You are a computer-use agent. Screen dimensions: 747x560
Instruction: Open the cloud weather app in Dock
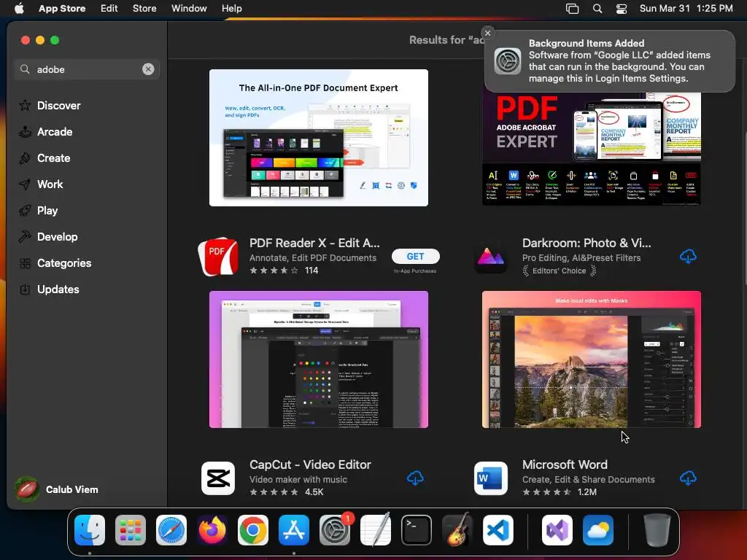(598, 530)
